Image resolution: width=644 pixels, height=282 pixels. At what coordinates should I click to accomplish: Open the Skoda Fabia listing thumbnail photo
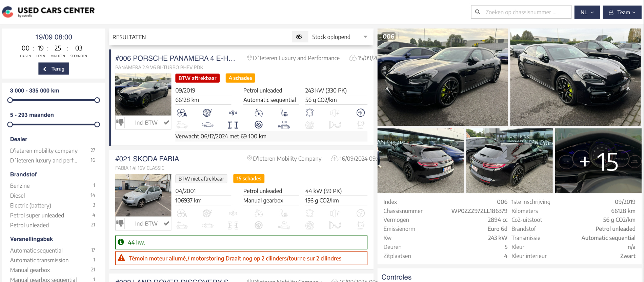[143, 195]
